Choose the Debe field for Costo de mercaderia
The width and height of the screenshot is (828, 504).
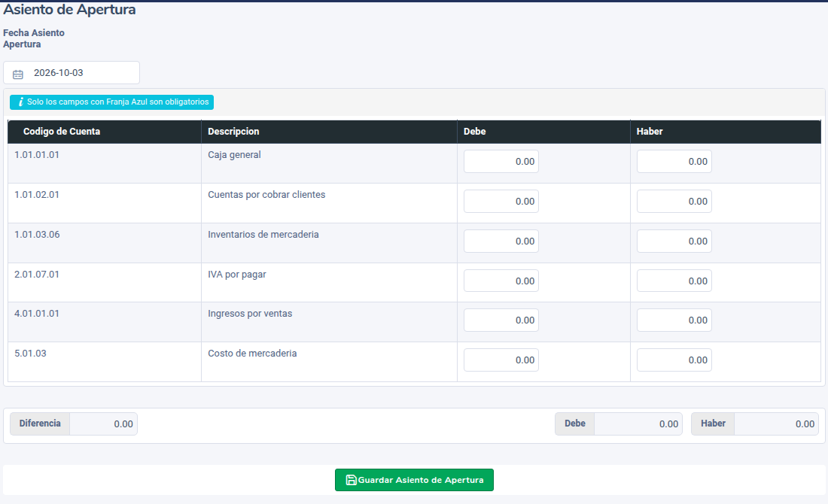pos(501,360)
